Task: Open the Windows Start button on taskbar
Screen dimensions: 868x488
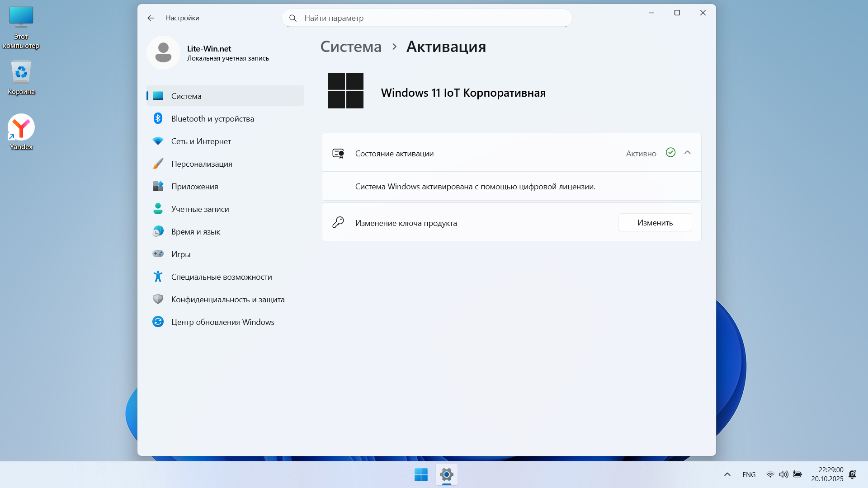Action: [x=421, y=474]
